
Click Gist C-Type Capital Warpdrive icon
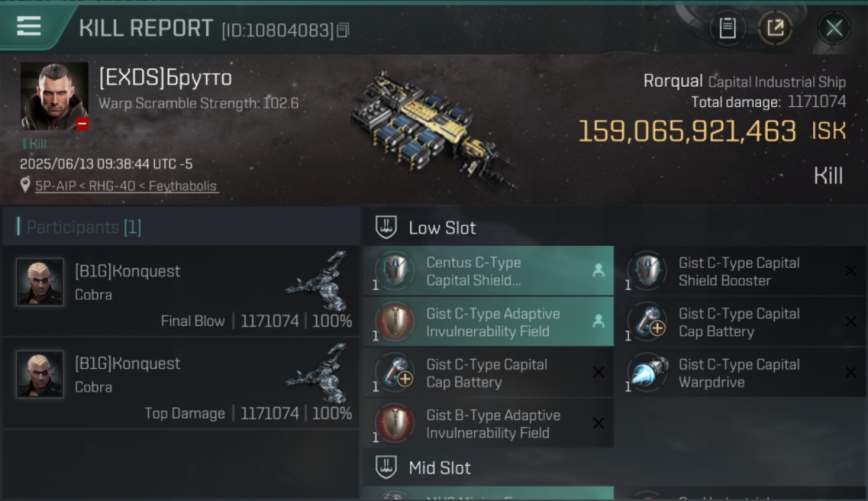(647, 373)
